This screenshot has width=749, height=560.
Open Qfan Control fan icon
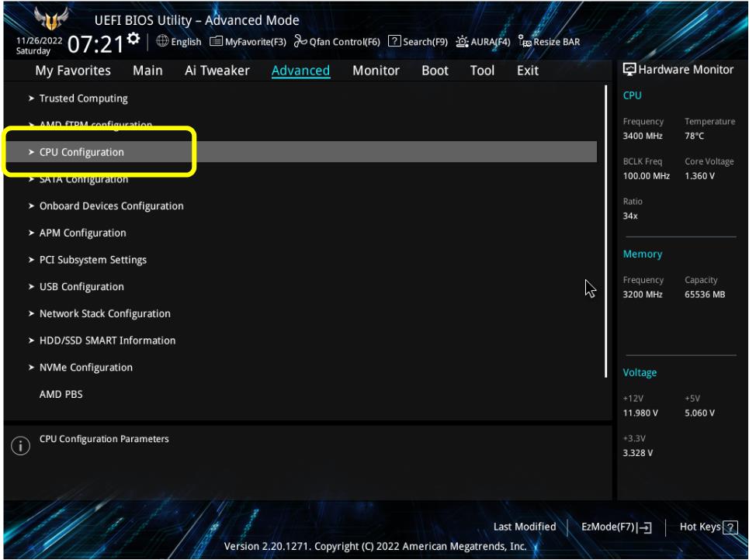click(x=300, y=41)
